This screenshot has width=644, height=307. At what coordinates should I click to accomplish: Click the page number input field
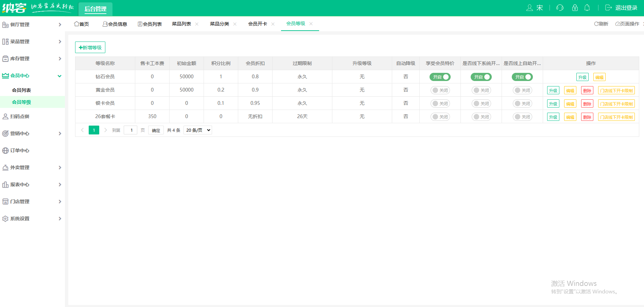coord(130,130)
